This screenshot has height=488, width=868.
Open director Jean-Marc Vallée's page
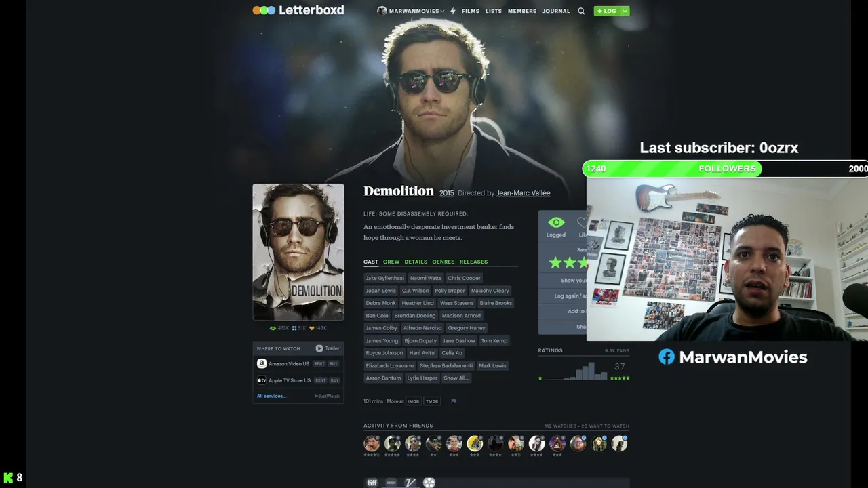(524, 193)
